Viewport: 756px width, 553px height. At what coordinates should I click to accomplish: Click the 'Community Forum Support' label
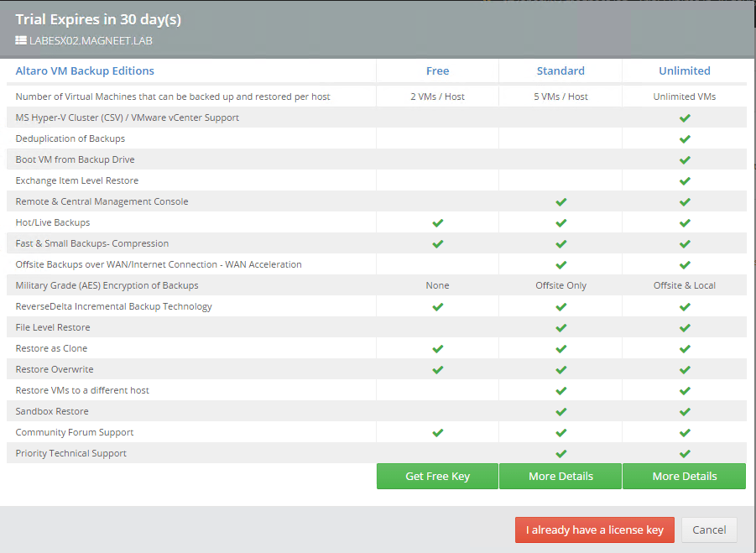coord(75,432)
